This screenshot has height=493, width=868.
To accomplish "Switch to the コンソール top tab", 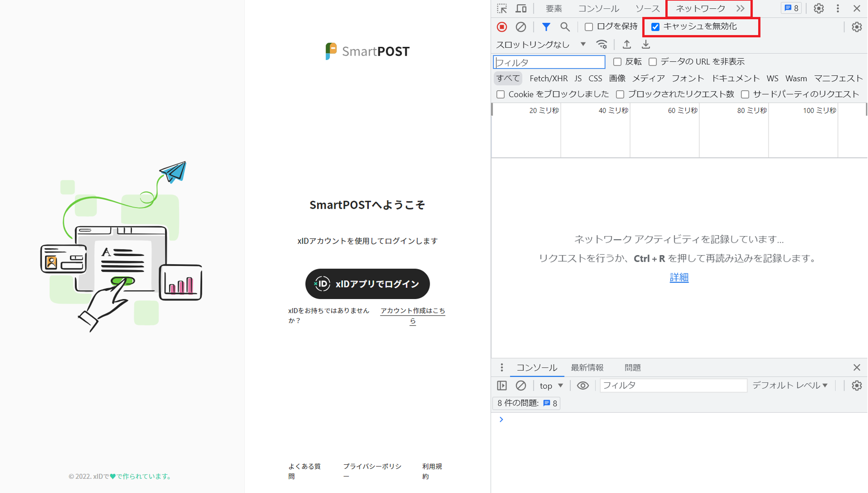I will (x=598, y=8).
